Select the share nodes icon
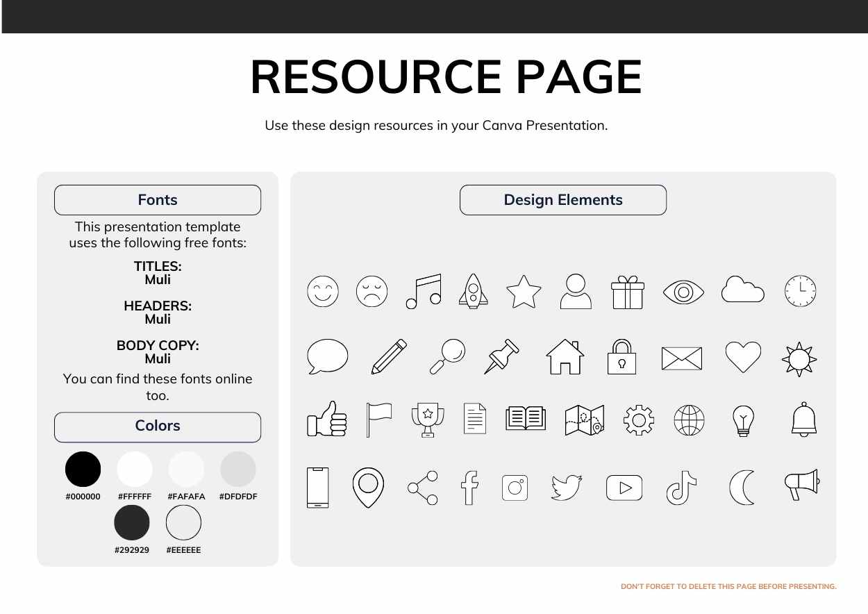Screen dimensions: 868x614 (423, 488)
